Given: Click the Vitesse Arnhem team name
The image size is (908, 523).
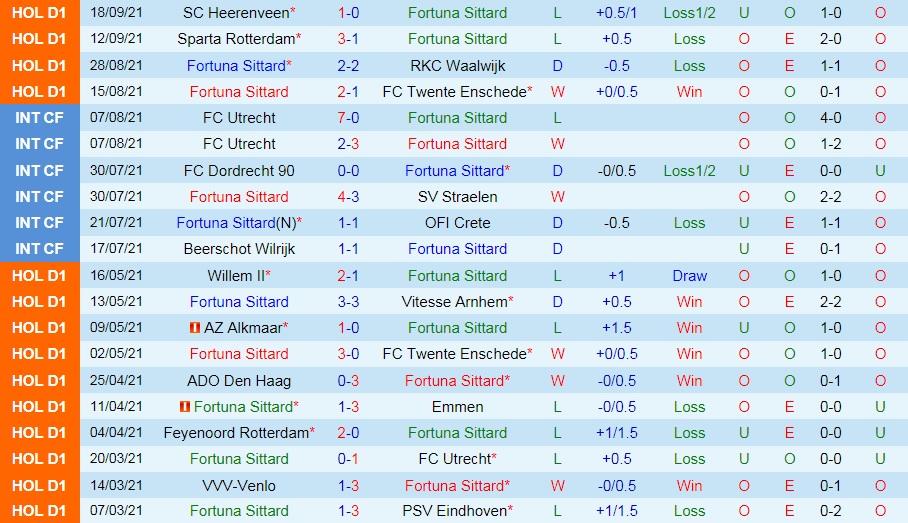Looking at the screenshot, I should (453, 302).
